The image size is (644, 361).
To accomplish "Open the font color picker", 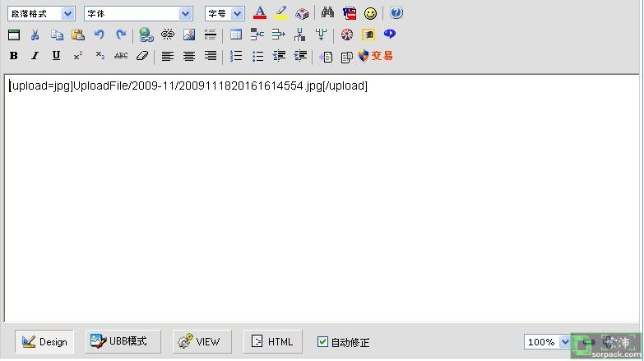I will pos(259,13).
